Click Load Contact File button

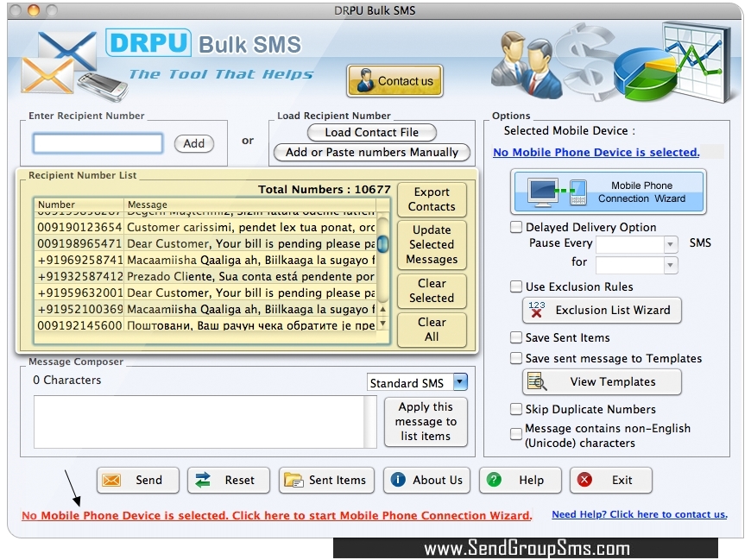(372, 132)
